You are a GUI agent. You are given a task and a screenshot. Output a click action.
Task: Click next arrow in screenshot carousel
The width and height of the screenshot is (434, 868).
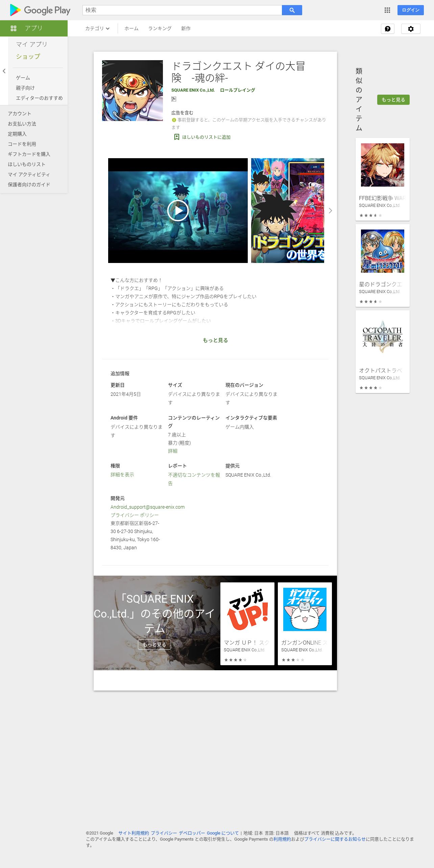tap(330, 211)
